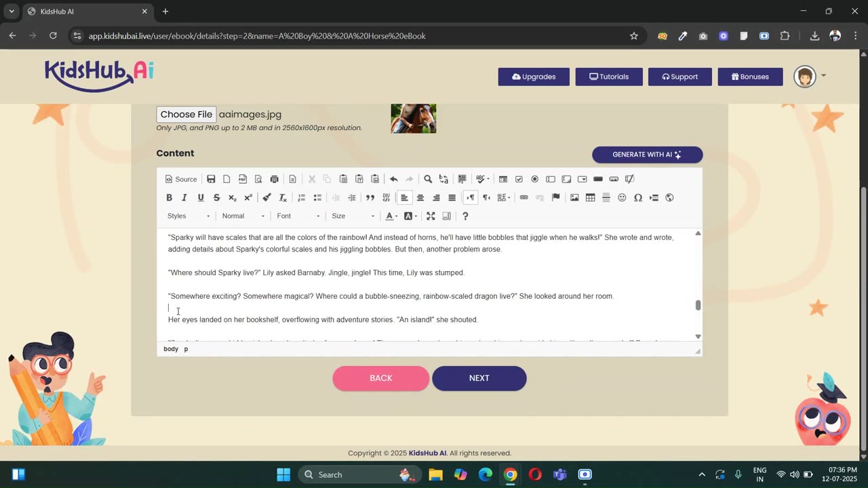The image size is (868, 488).
Task: Insert a link with the Link icon
Action: 524,197
